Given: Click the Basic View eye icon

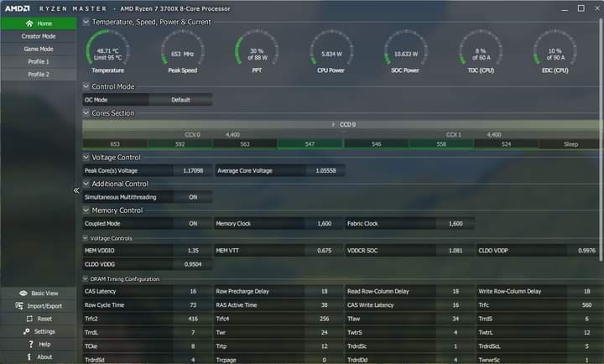Looking at the screenshot, I should click(23, 293).
